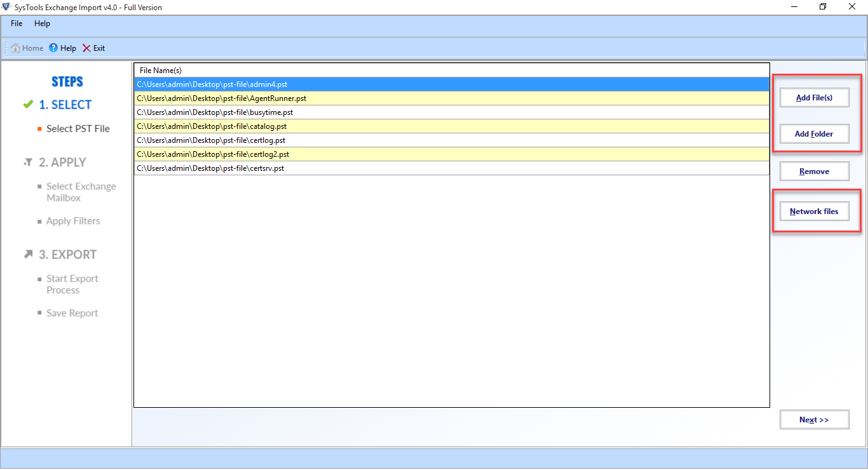Click the Add Folder button
The width and height of the screenshot is (868, 470).
pyautogui.click(x=814, y=134)
